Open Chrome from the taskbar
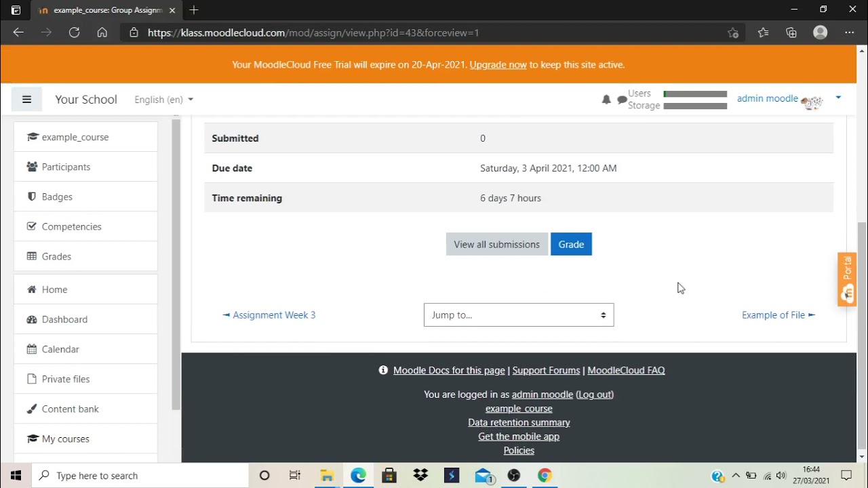868x488 pixels. click(x=545, y=475)
